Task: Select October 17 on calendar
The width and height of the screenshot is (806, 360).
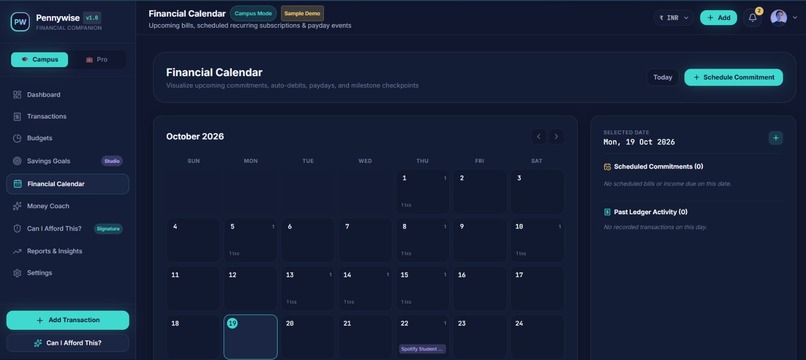Action: coord(537,289)
